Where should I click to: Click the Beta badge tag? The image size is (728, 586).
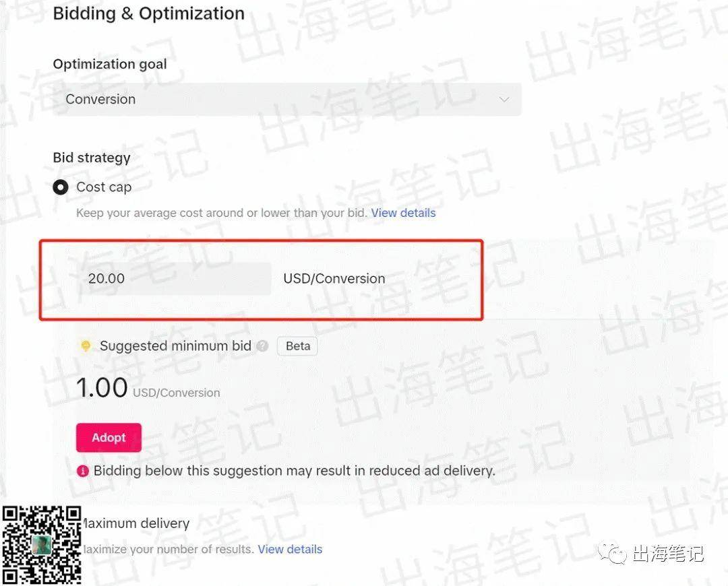click(x=298, y=346)
